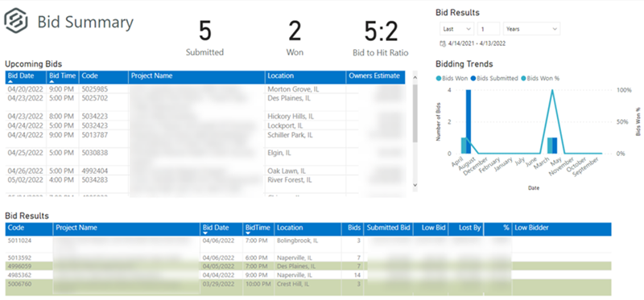The image size is (644, 300).
Task: Sort Upcoming Bids by Bid Time column
Action: click(x=63, y=77)
